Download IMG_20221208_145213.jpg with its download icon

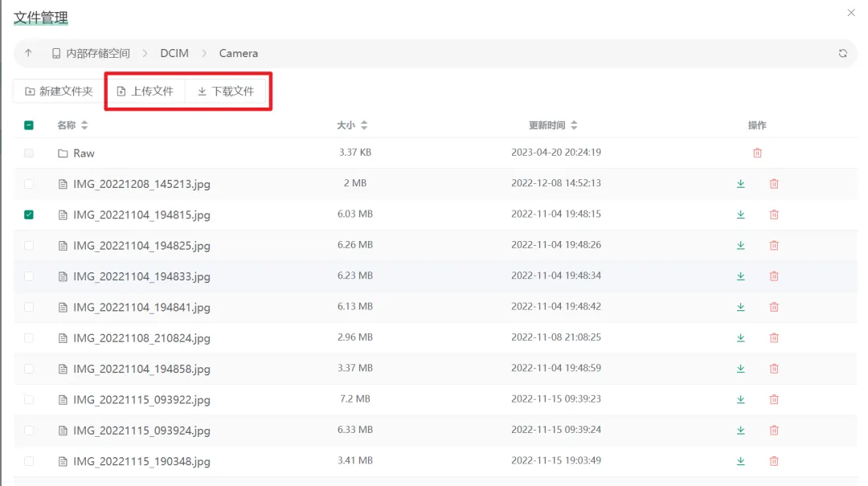(x=741, y=184)
